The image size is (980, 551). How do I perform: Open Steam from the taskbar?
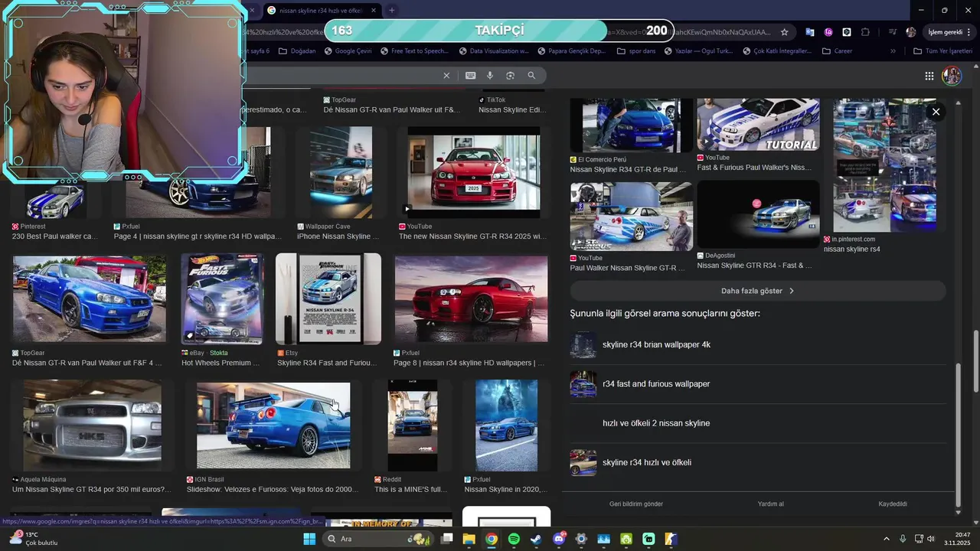[x=536, y=539]
